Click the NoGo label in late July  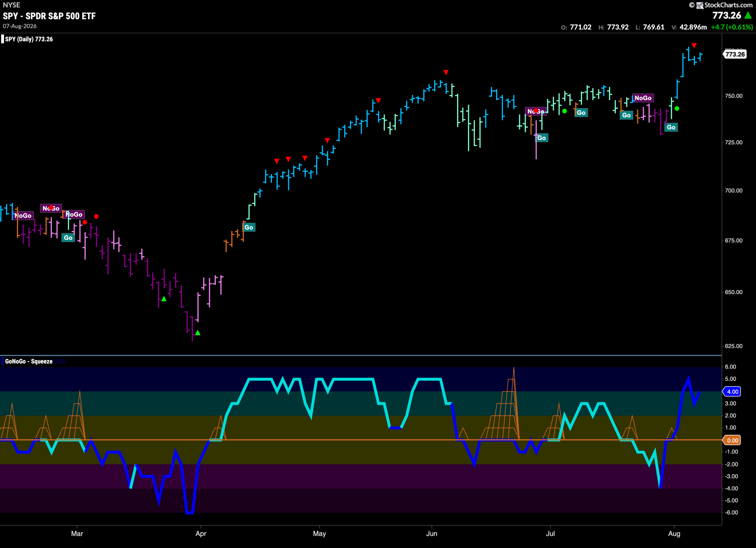pos(643,98)
